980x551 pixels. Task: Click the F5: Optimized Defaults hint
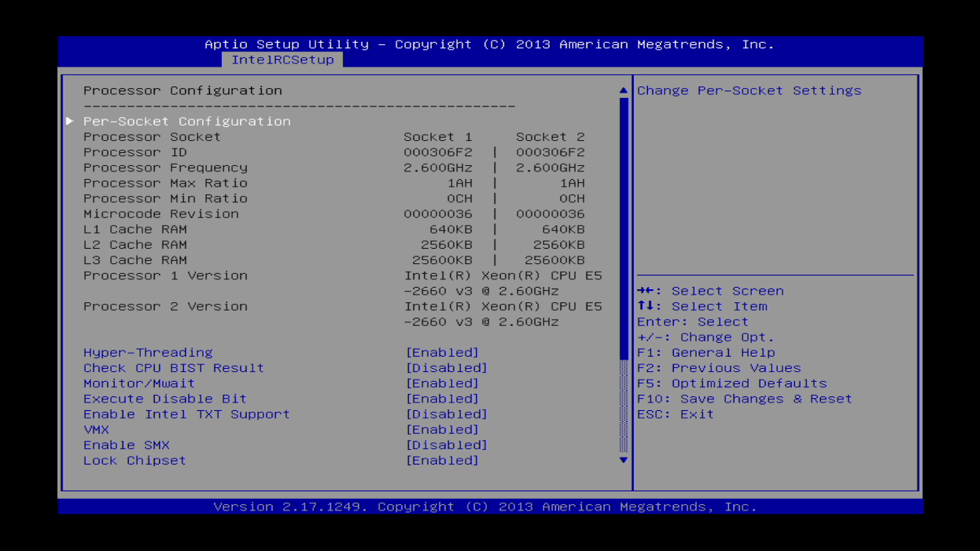click(732, 383)
